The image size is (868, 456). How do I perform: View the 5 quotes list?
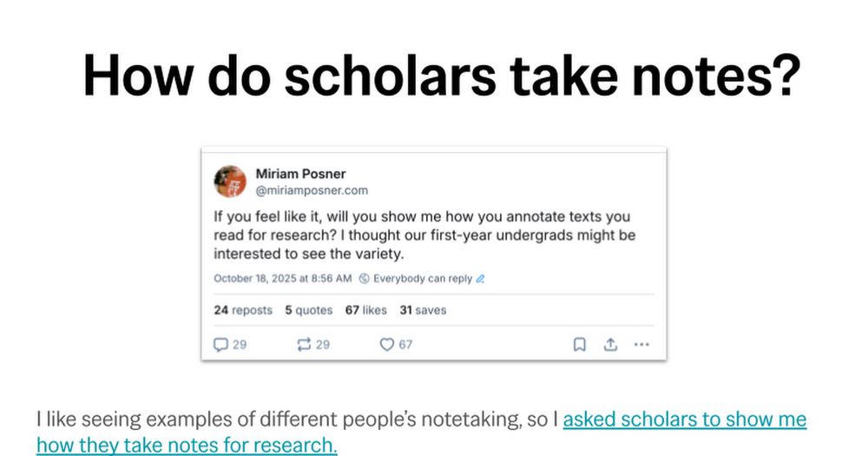[x=309, y=310]
